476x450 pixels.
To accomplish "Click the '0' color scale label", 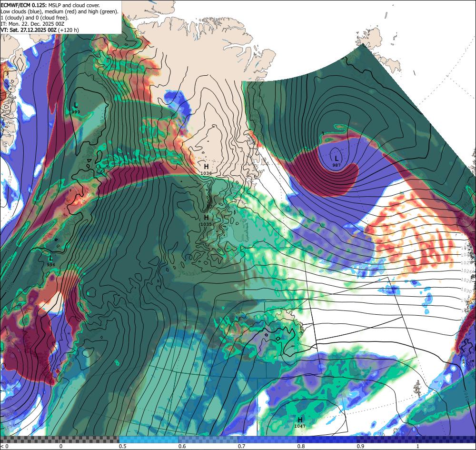I will point(61,446).
